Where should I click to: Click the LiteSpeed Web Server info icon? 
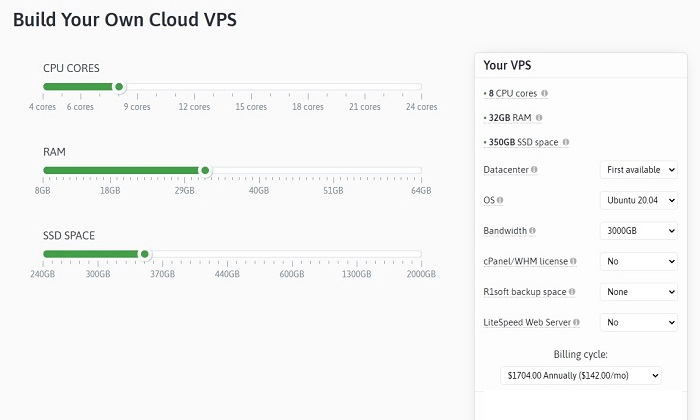click(x=576, y=322)
